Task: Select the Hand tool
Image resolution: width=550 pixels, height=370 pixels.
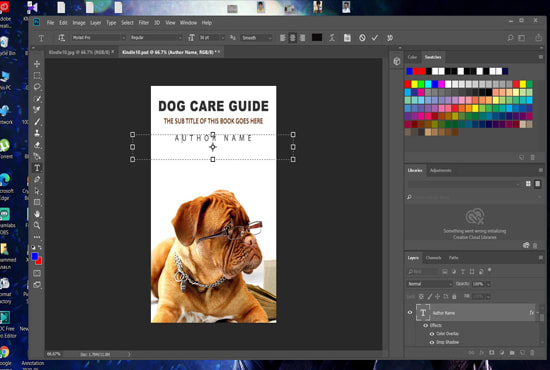Action: (x=37, y=214)
